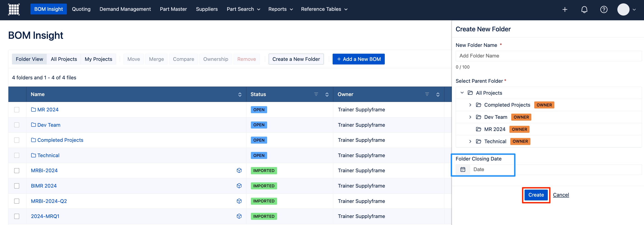Click the plus icon in top bar
This screenshot has width=644, height=225.
coord(565,9)
